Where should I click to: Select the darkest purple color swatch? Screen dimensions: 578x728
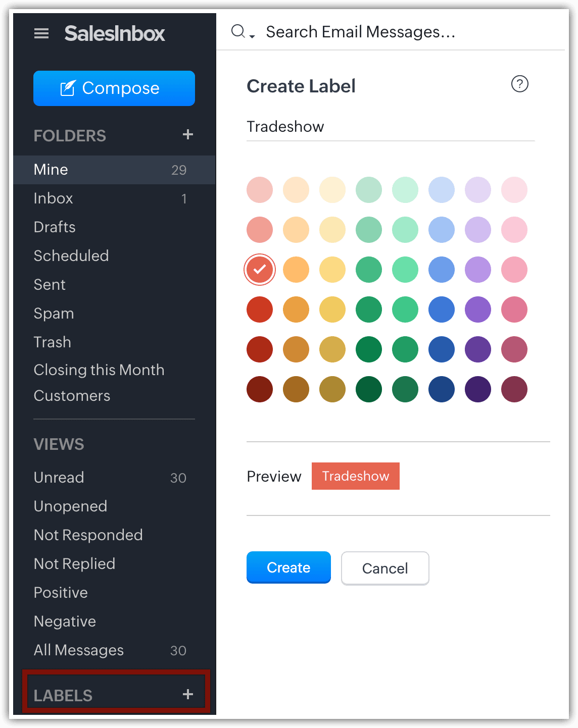[x=478, y=389]
